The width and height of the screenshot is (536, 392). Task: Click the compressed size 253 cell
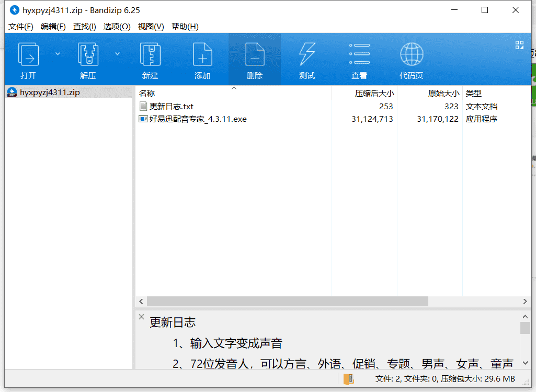[385, 106]
